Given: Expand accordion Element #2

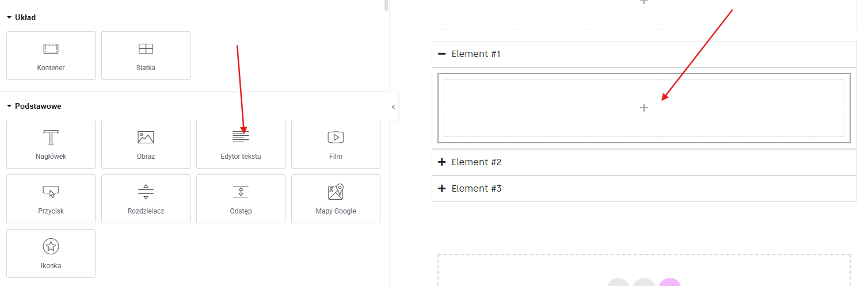Looking at the screenshot, I should [644, 162].
